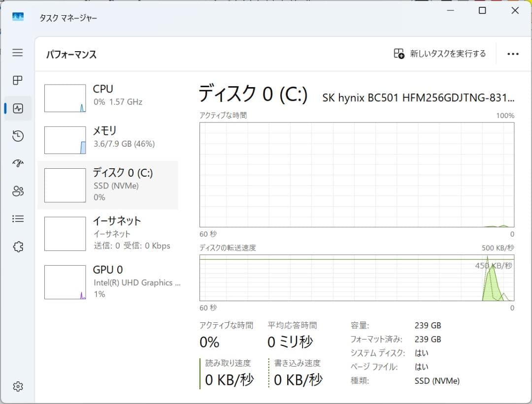
Task: Open the three-dot more options menu
Action: 513,54
